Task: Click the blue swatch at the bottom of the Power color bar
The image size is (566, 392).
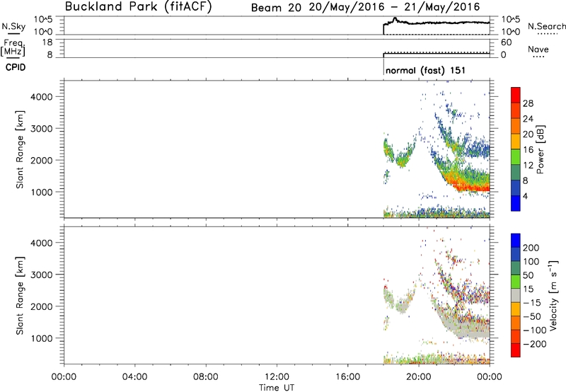Action: (x=516, y=203)
